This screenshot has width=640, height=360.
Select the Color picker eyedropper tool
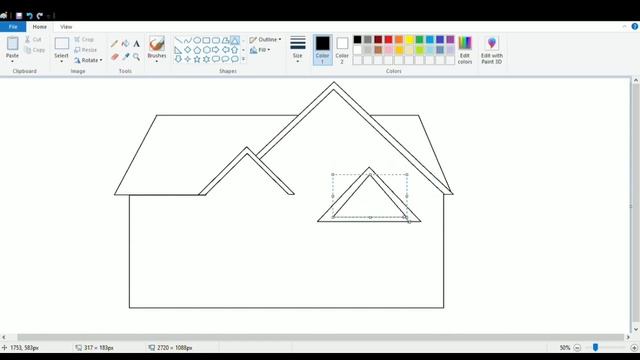pyautogui.click(x=125, y=57)
